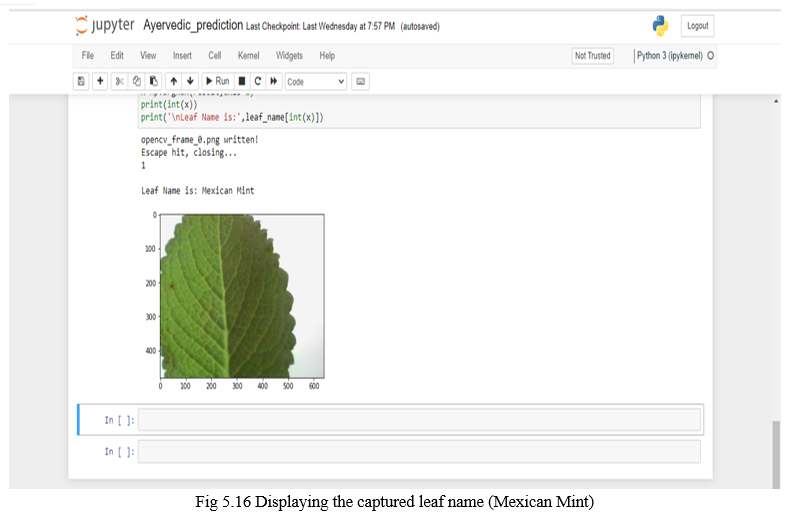The image size is (802, 514).
Task: Move the selected cell down
Action: (190, 81)
